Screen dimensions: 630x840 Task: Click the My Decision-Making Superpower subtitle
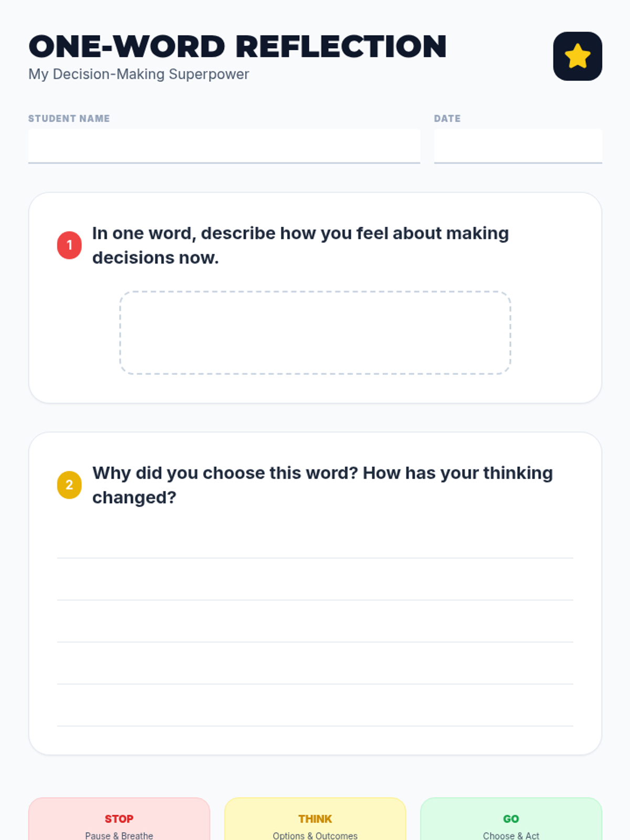pyautogui.click(x=139, y=74)
